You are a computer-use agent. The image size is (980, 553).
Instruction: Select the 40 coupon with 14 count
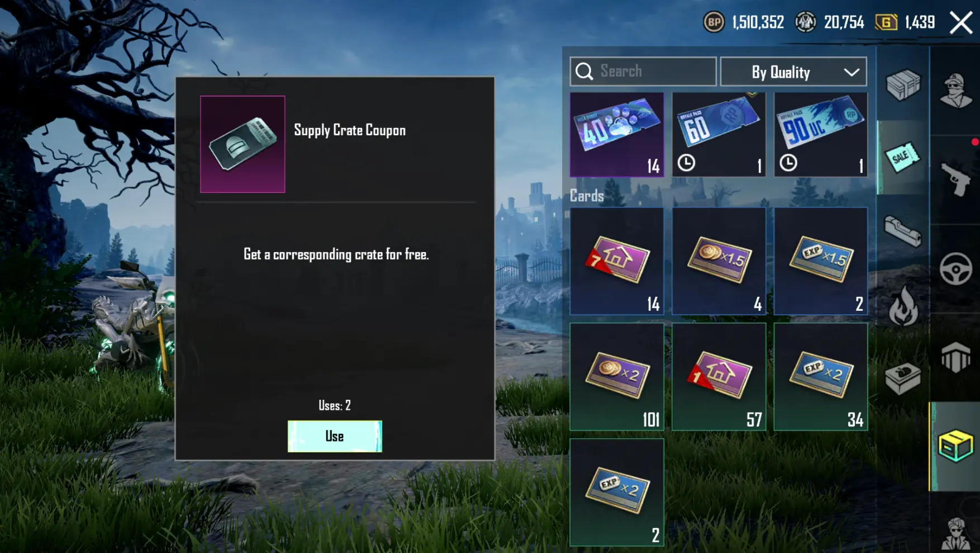[617, 135]
